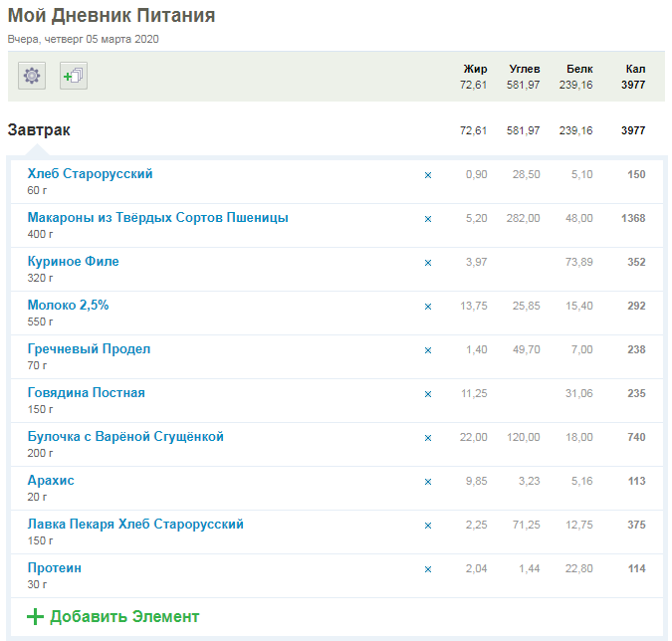Click the copy meal icon with plus
The width and height of the screenshot is (672, 641).
(74, 76)
